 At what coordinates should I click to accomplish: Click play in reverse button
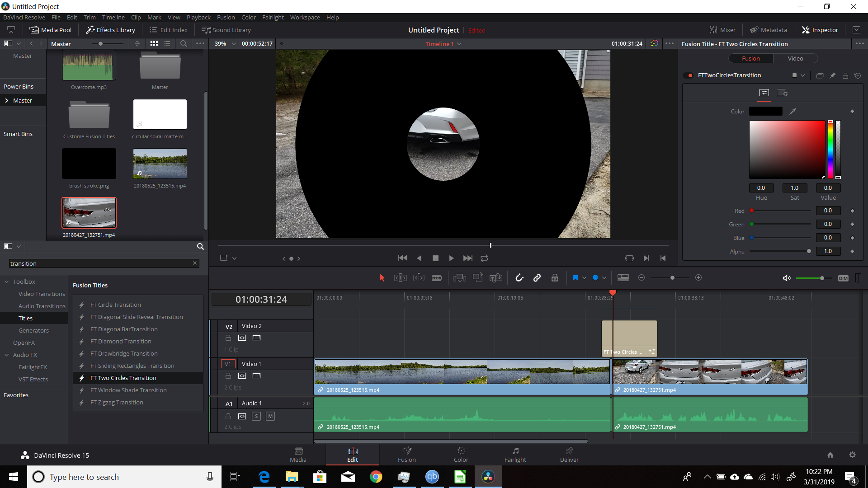coord(419,258)
